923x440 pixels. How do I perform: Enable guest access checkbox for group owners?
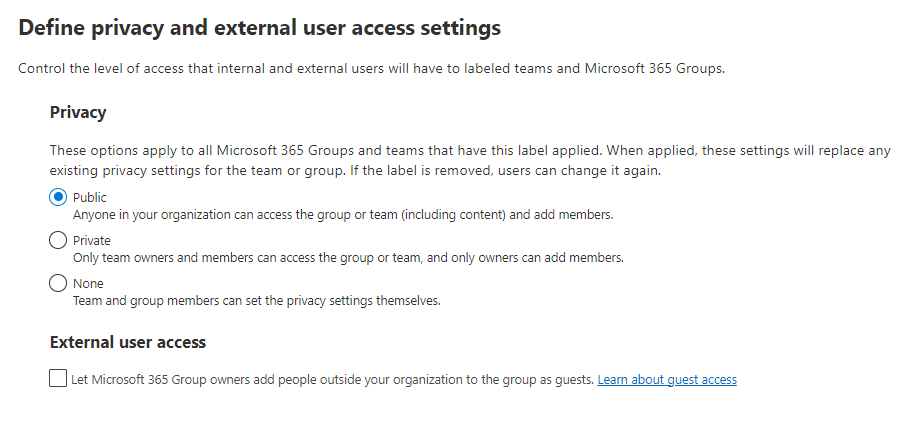pyautogui.click(x=58, y=380)
